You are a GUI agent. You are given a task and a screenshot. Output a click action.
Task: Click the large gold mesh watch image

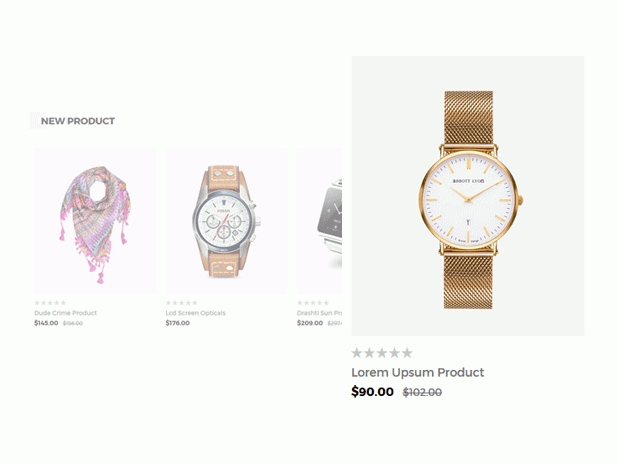[468, 196]
